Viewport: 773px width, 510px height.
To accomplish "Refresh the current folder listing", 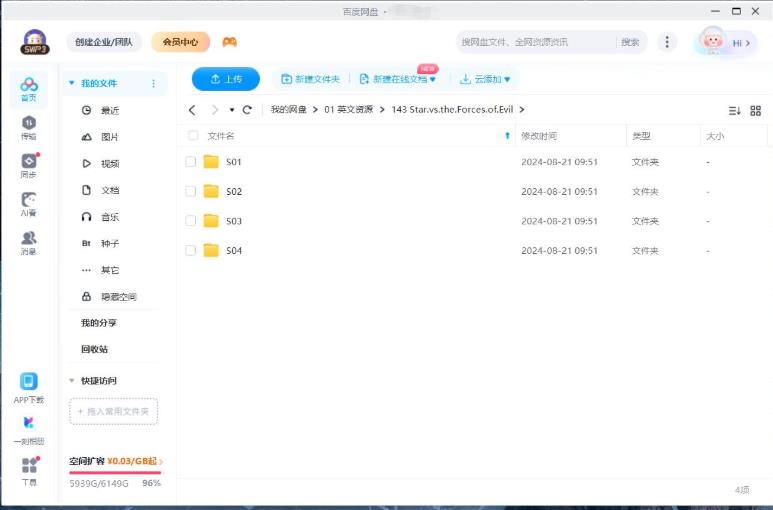I will tap(247, 110).
